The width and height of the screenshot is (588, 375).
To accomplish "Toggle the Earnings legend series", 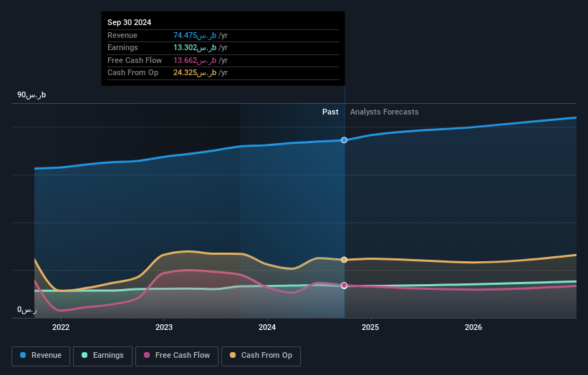I will coord(102,356).
